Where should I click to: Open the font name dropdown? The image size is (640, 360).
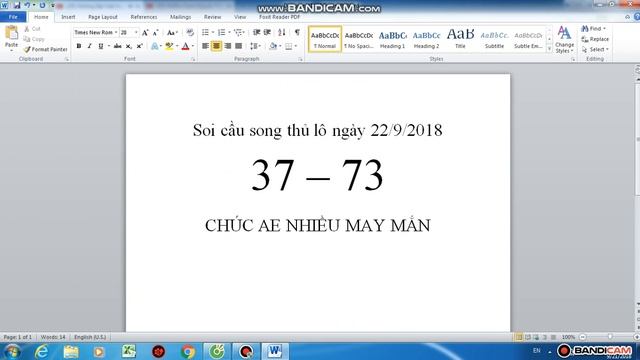116,32
